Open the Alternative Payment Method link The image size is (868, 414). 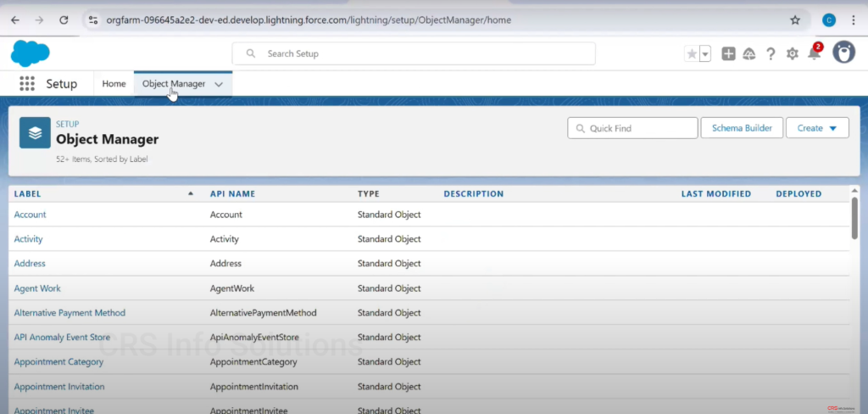70,313
